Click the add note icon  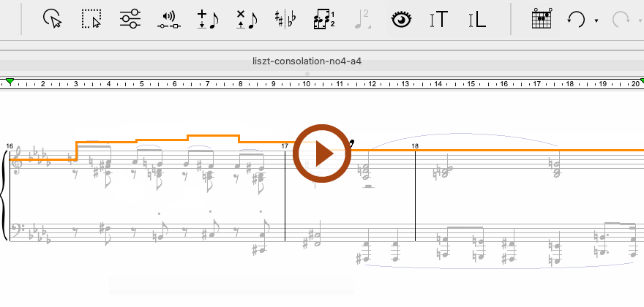point(208,20)
